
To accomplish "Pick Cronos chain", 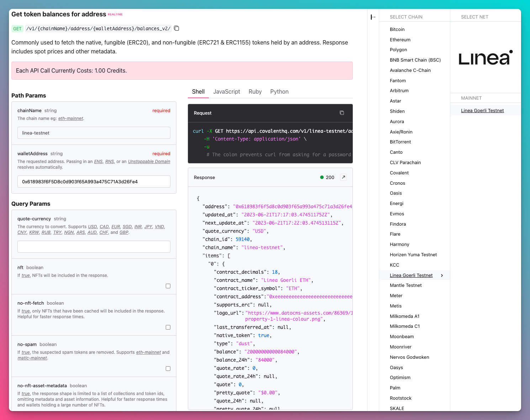I will (x=397, y=183).
